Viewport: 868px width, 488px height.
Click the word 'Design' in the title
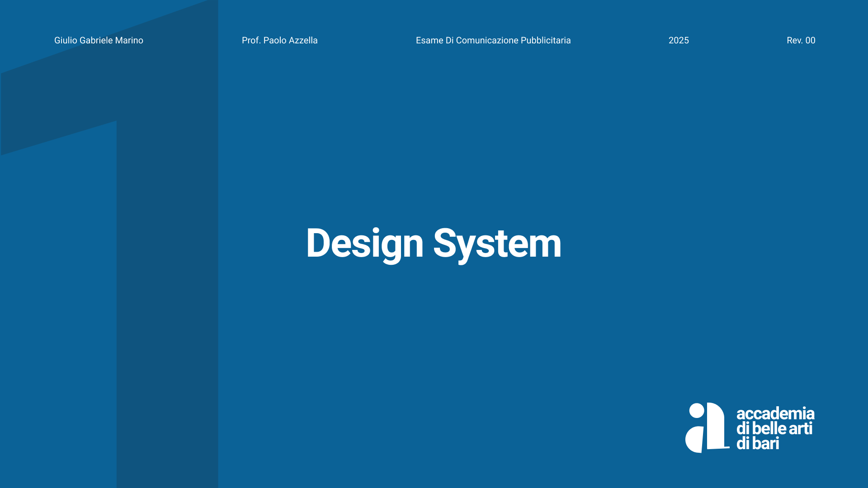(x=364, y=244)
